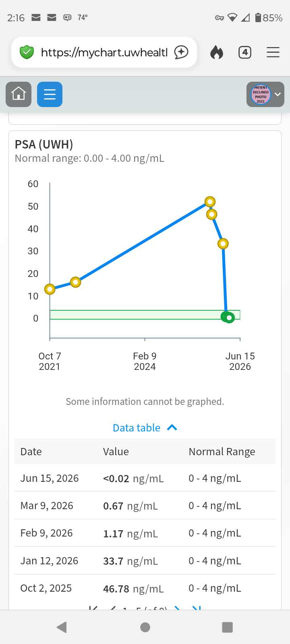Image resolution: width=290 pixels, height=644 pixels.
Task: Click the Data table link
Action: click(x=137, y=427)
